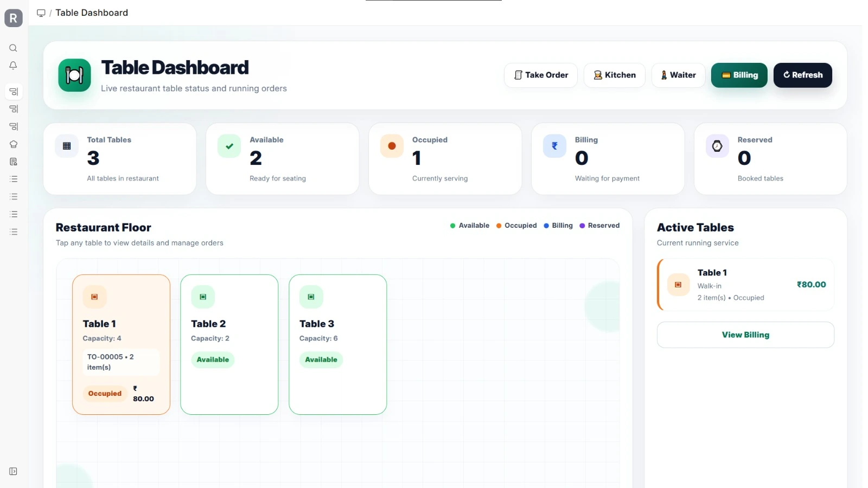Click the grid icon on Total Tables card

point(67,146)
